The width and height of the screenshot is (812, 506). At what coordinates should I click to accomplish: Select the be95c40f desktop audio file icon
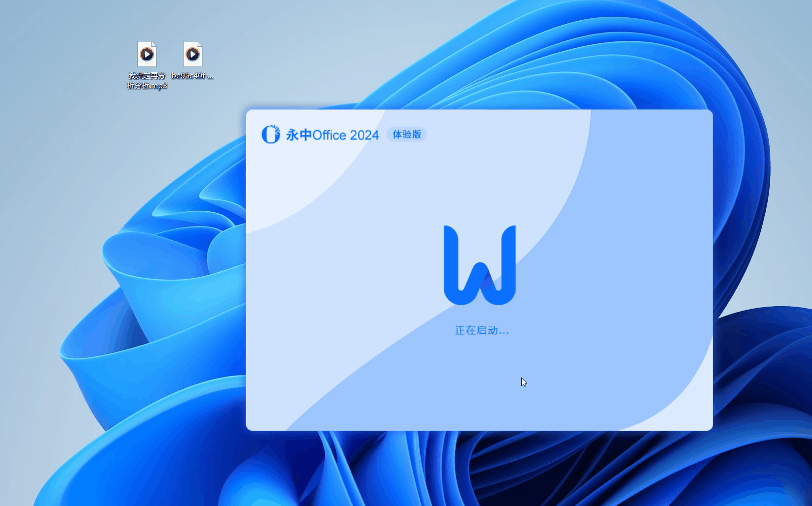tap(192, 54)
